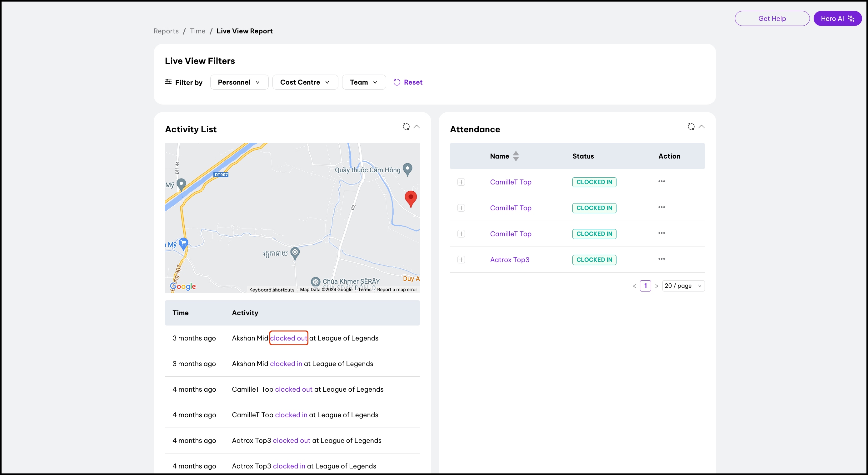
Task: Navigate to Reports breadcrumb
Action: pos(166,31)
